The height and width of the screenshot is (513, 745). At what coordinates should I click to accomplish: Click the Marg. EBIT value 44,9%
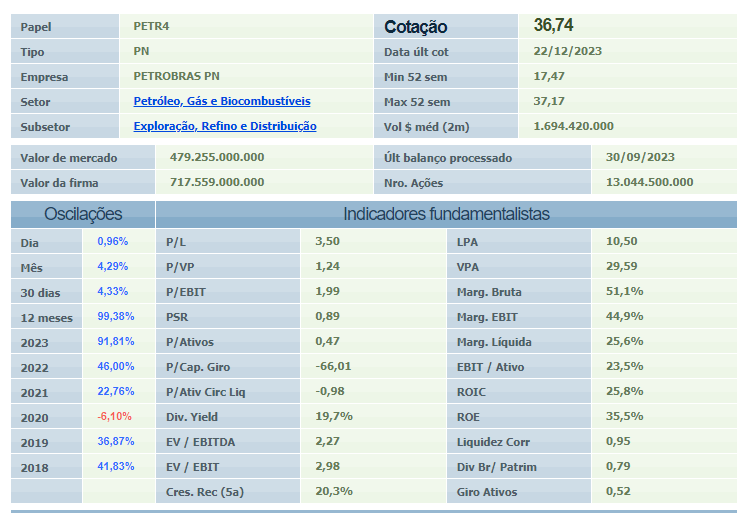624,316
